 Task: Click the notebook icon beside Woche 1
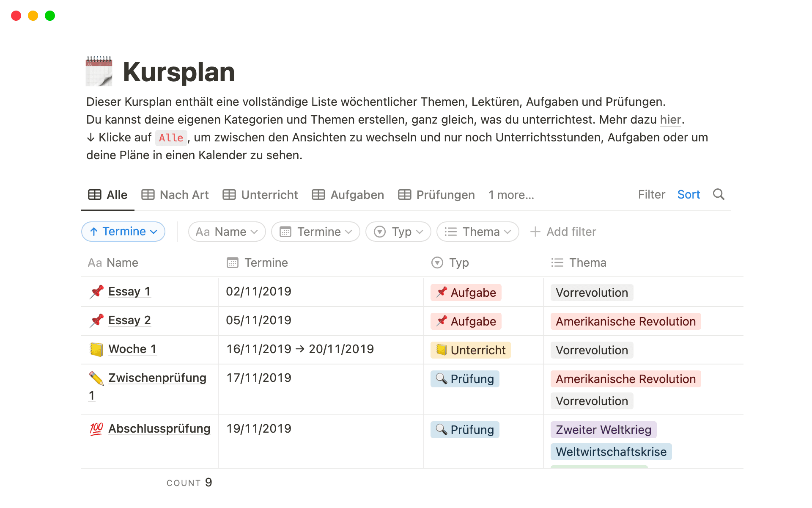pyautogui.click(x=97, y=349)
